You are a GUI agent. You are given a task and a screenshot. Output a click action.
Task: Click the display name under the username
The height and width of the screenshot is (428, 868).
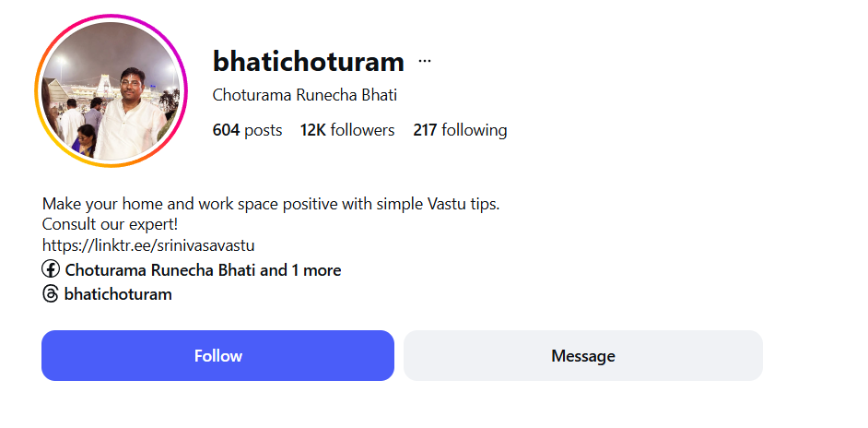point(304,95)
